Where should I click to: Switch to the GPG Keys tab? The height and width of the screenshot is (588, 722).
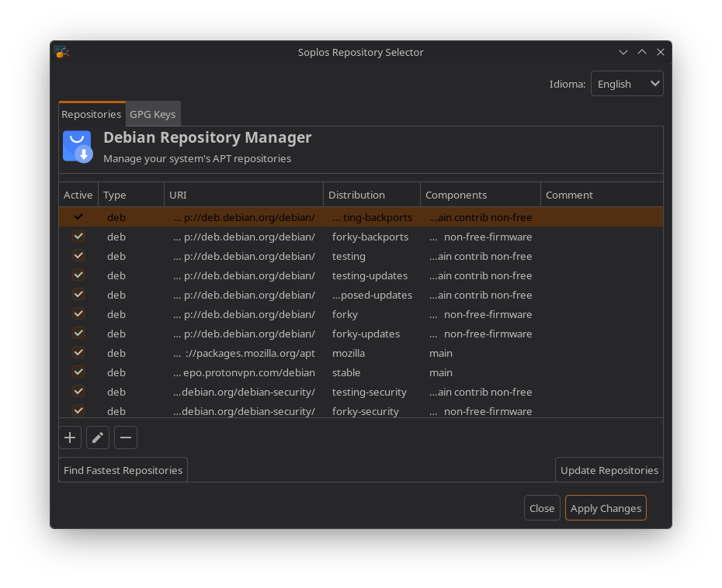(152, 113)
